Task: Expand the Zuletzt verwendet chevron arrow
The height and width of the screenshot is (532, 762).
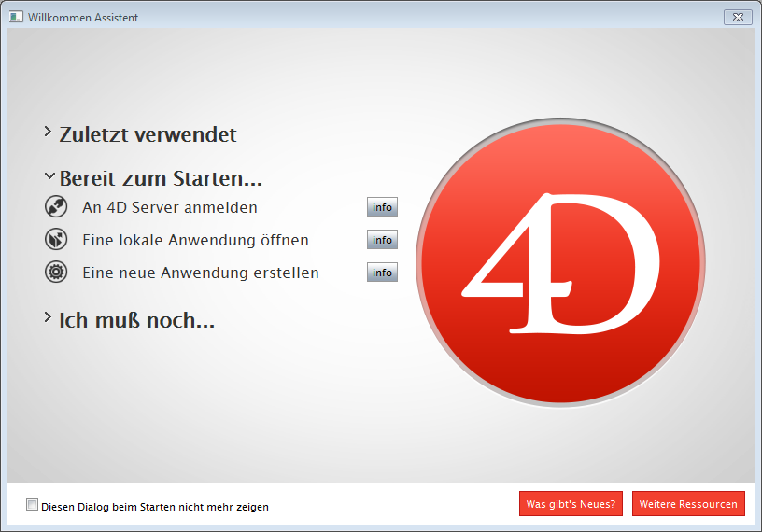Action: pos(48,133)
